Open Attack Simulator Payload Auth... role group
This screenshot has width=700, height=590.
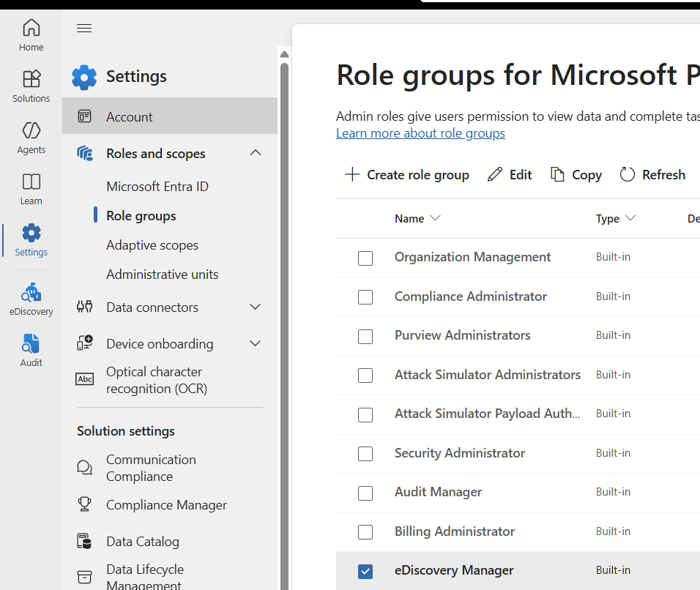coord(488,414)
